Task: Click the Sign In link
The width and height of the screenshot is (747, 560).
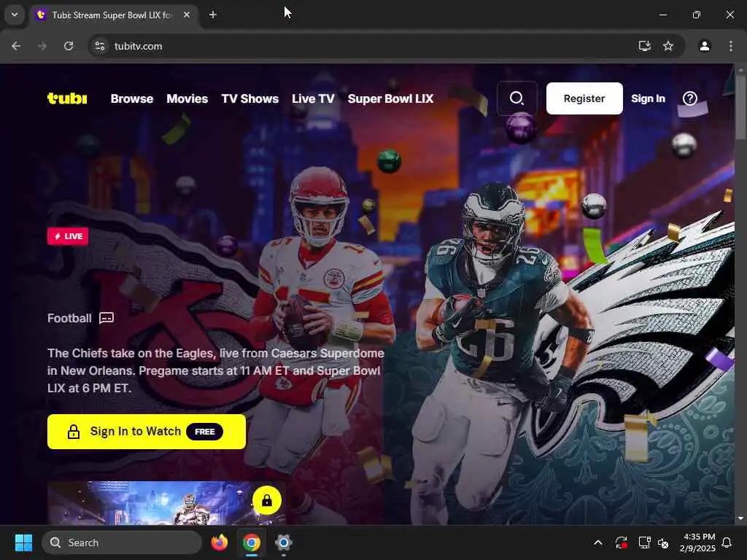Action: (x=648, y=98)
